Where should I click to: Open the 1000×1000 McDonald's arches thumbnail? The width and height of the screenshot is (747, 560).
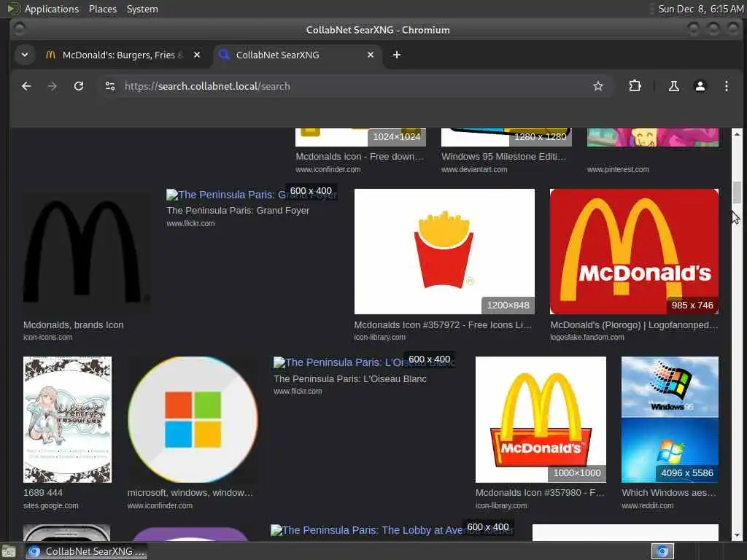pyautogui.click(x=541, y=419)
